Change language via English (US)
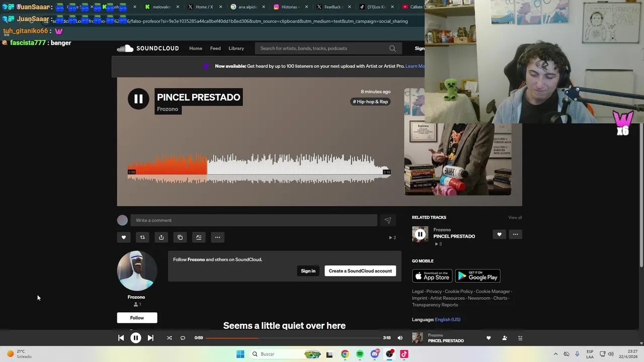 click(447, 320)
